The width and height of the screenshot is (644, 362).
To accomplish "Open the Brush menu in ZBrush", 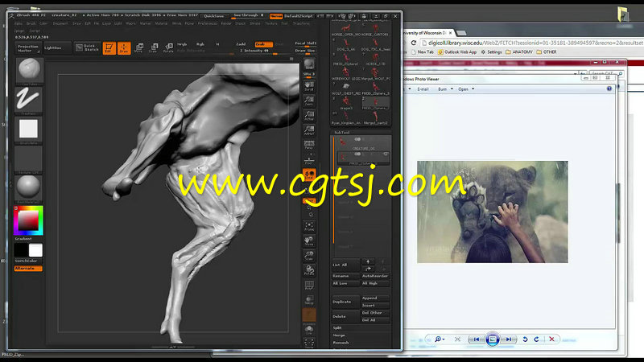I will tap(31, 24).
